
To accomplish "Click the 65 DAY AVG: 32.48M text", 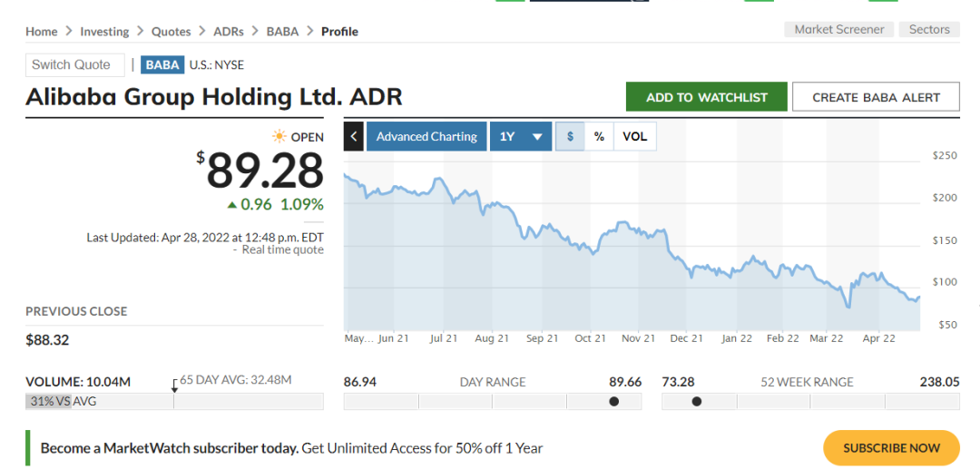I will pyautogui.click(x=236, y=380).
